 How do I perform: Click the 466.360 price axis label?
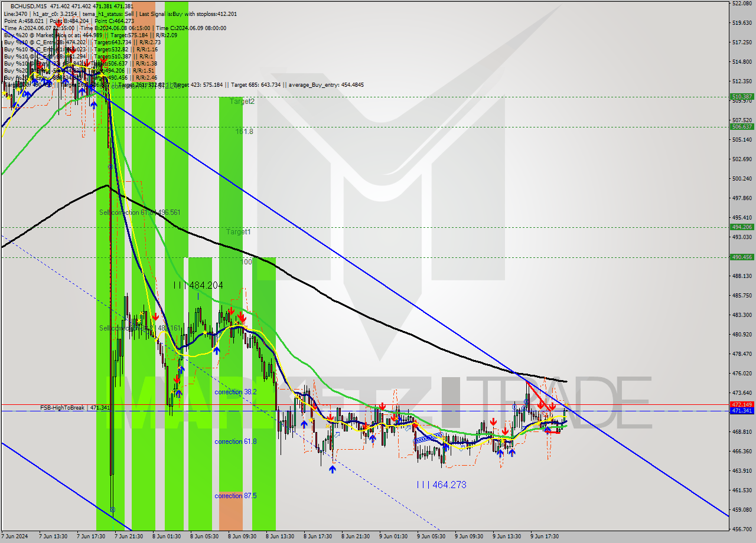click(x=742, y=452)
